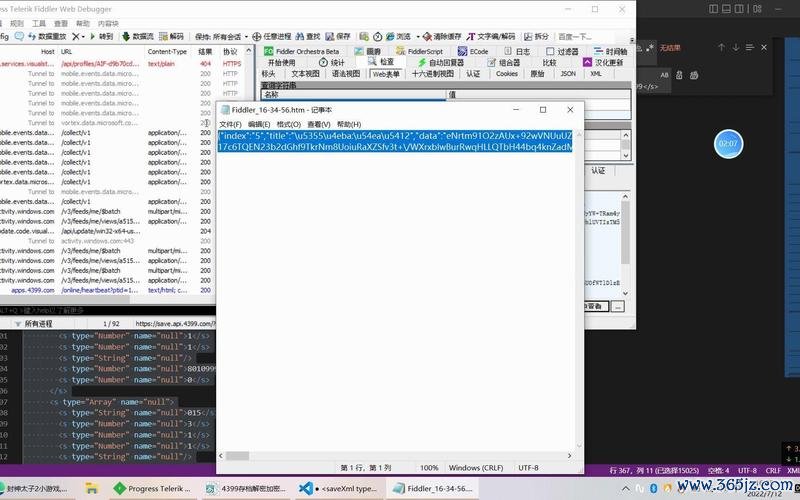This screenshot has height=500, width=800.
Task: Select the 文本视图 text view tab
Action: click(306, 73)
